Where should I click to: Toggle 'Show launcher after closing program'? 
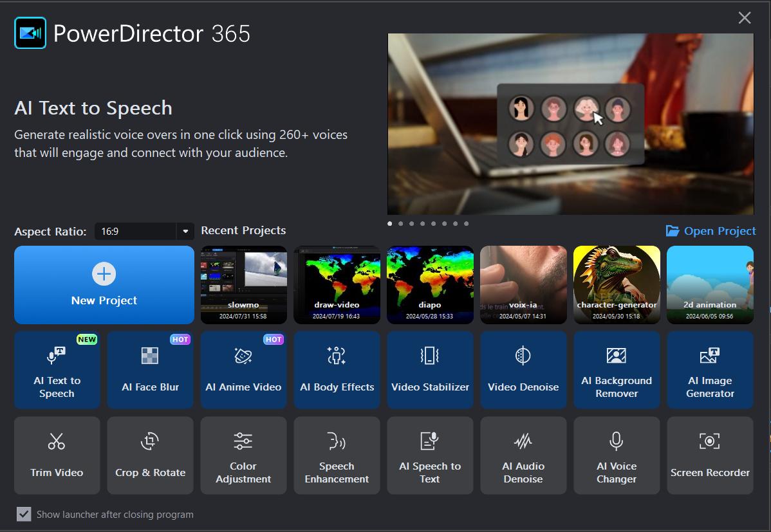click(x=24, y=514)
